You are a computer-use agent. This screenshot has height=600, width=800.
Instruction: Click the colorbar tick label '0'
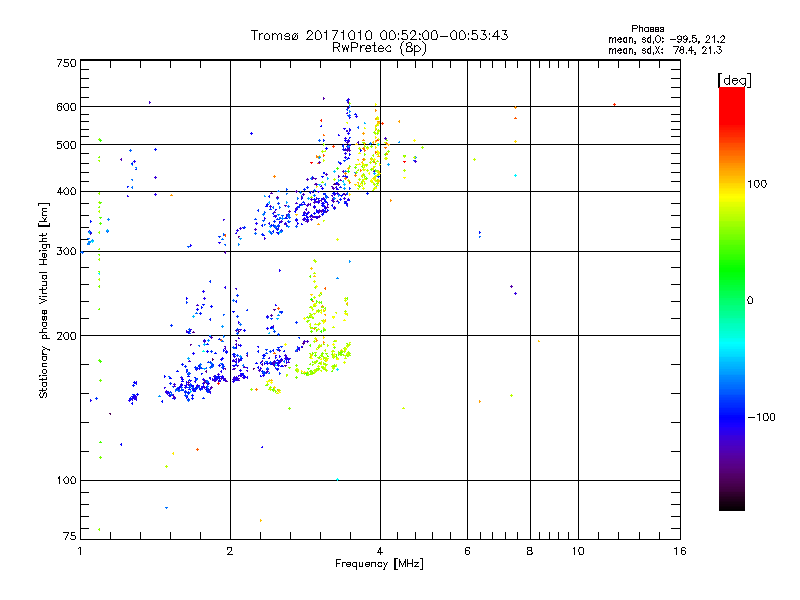click(750, 301)
